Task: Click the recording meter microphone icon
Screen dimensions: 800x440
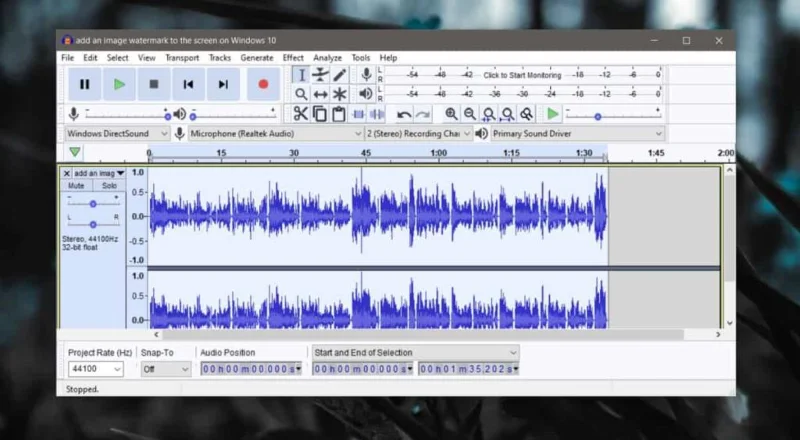Action: pos(366,75)
